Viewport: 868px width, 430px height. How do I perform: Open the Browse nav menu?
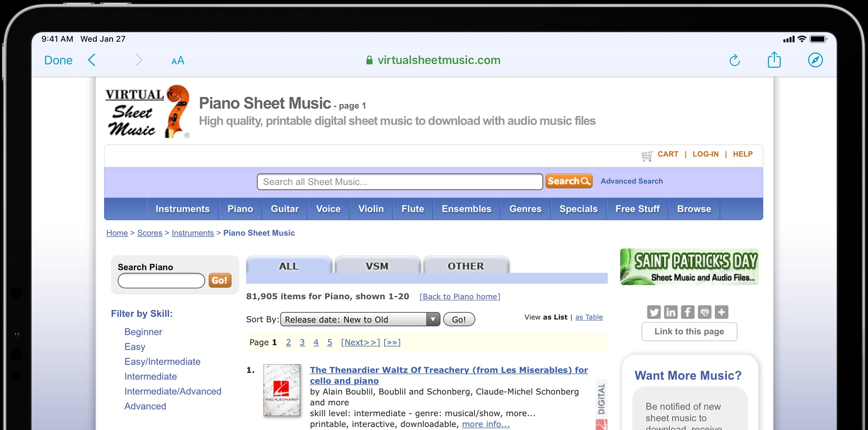pos(694,209)
